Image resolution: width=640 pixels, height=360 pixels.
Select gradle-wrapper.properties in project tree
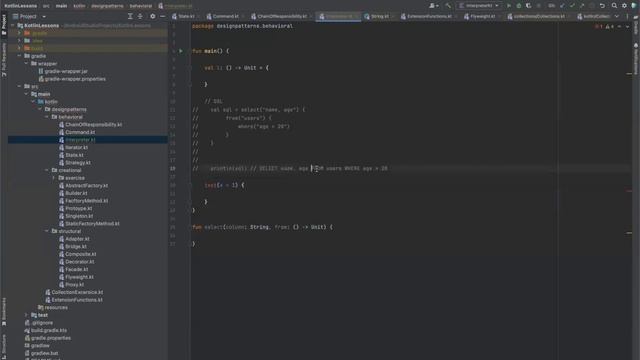[75, 79]
